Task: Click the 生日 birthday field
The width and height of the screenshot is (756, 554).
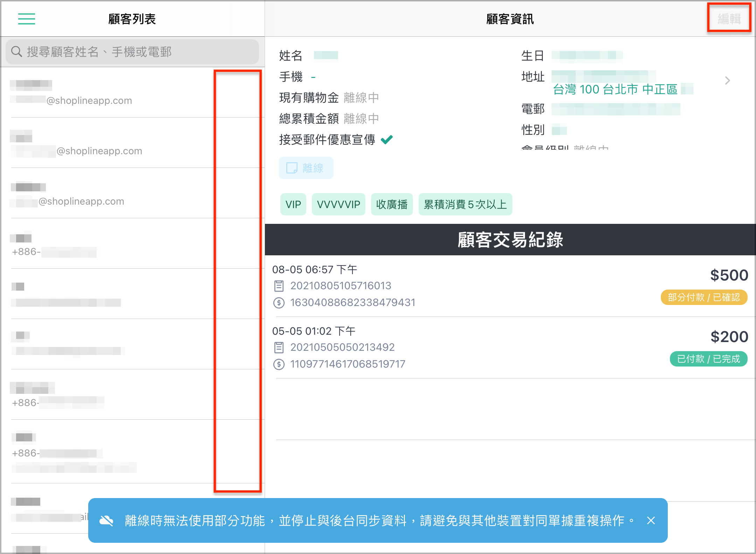Action: click(x=572, y=56)
